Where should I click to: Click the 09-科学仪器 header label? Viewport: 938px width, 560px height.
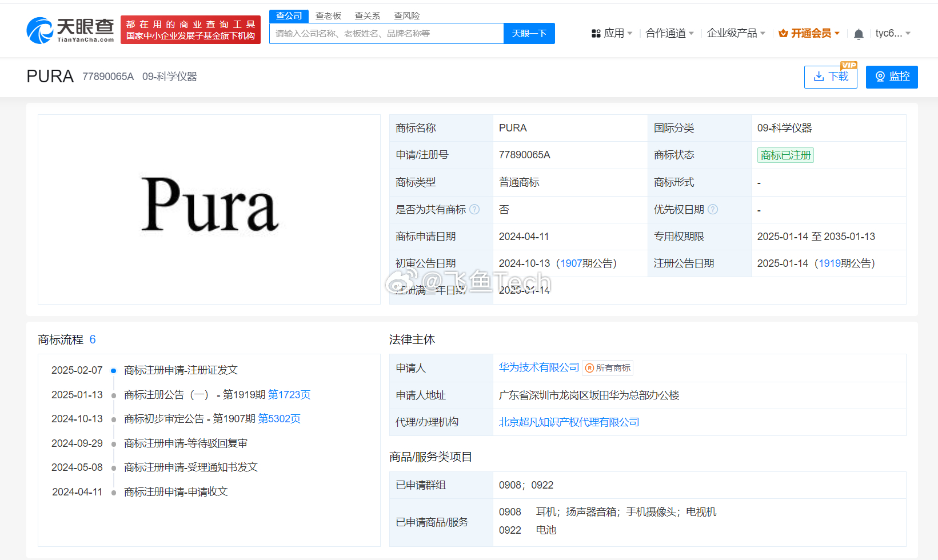pos(170,77)
